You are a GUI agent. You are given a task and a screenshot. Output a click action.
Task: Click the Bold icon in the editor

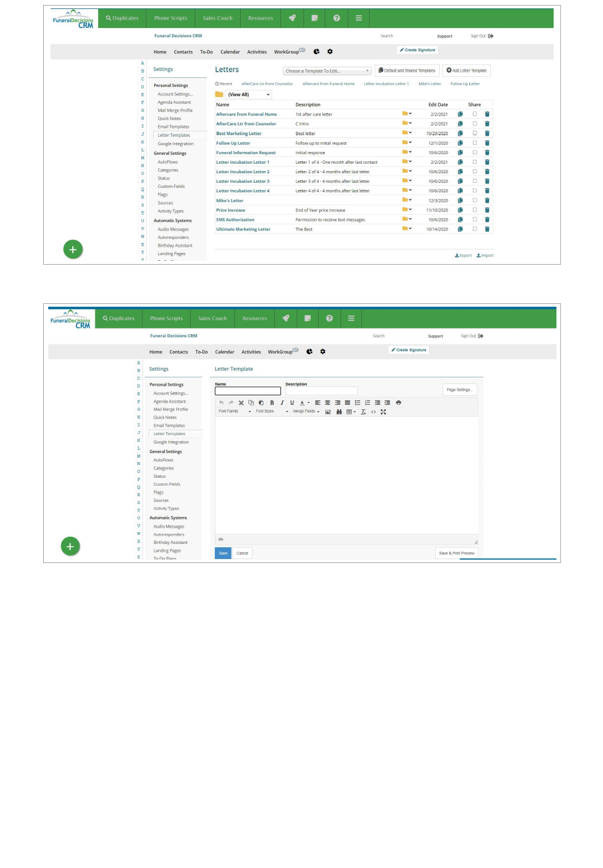coord(272,403)
